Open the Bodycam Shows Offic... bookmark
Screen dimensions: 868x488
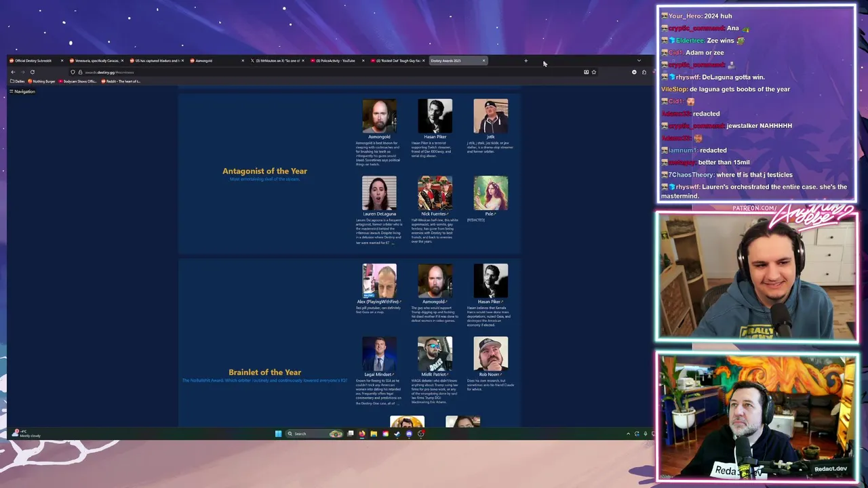click(77, 81)
